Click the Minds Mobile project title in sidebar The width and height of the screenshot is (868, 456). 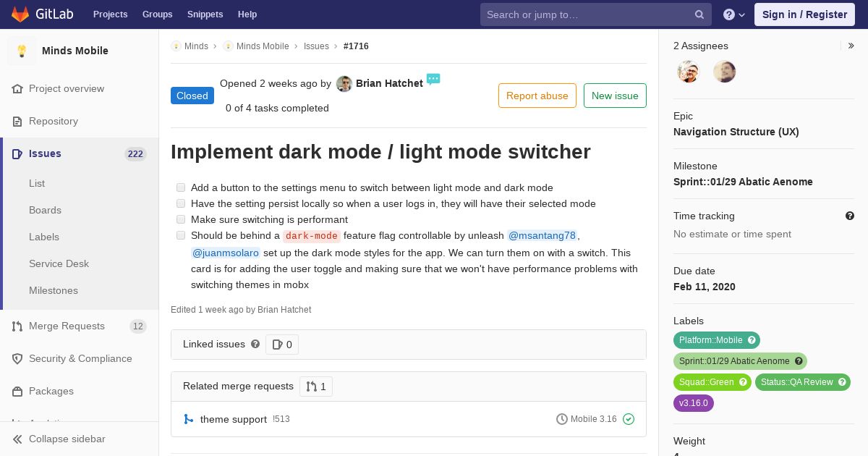tap(75, 51)
